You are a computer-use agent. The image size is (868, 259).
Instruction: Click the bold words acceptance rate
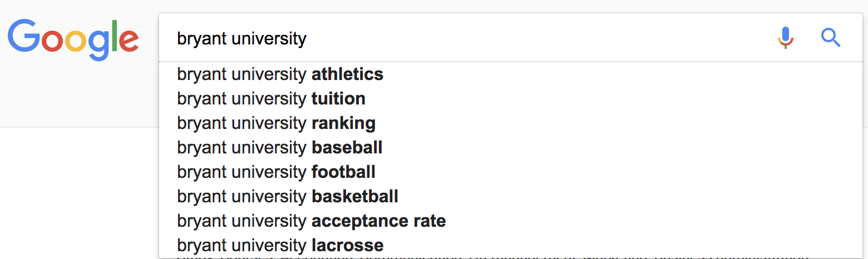coord(378,221)
